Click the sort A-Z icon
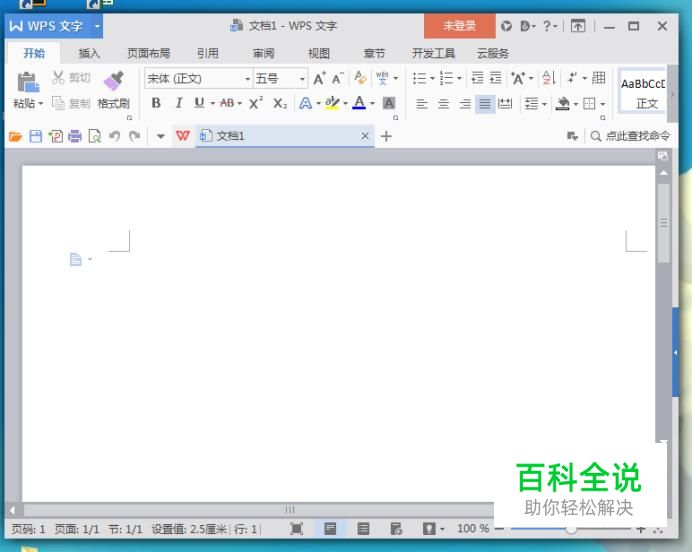The image size is (692, 552). [549, 78]
